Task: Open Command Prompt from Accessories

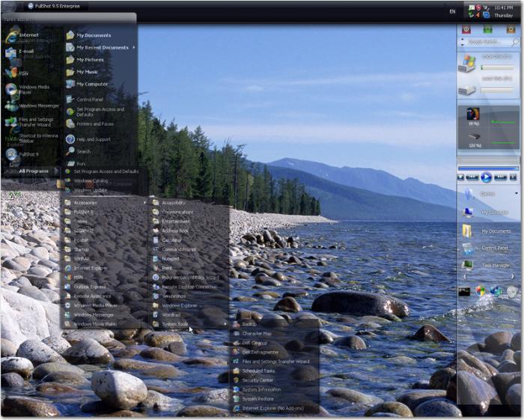Action: [x=178, y=249]
